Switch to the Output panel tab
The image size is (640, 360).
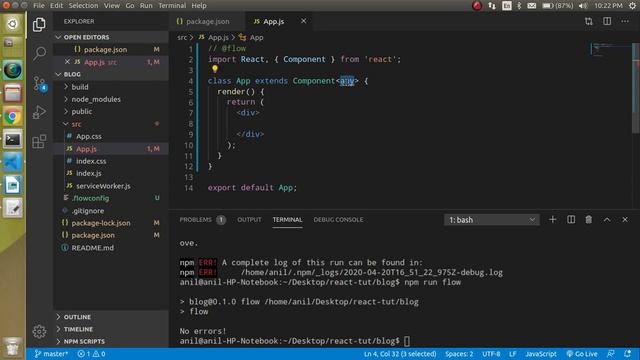click(x=249, y=220)
